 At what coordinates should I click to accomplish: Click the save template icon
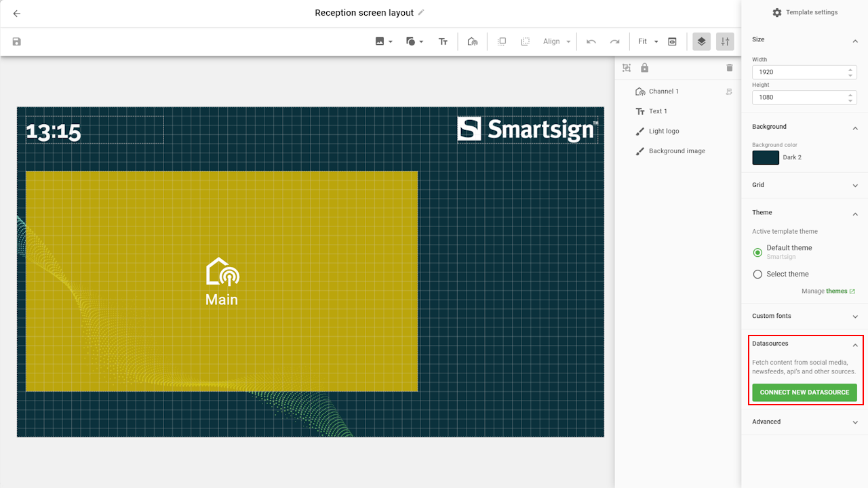[x=17, y=41]
